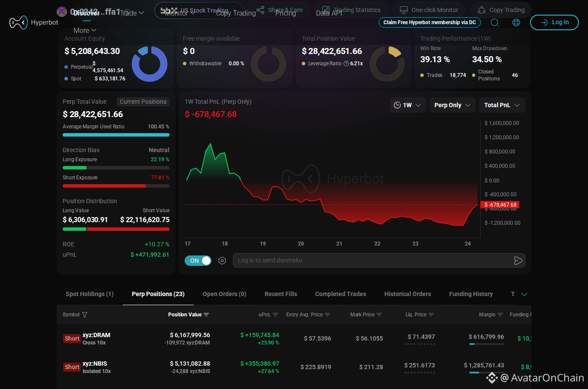Click the Leverage Ratio help icon

[x=346, y=64]
